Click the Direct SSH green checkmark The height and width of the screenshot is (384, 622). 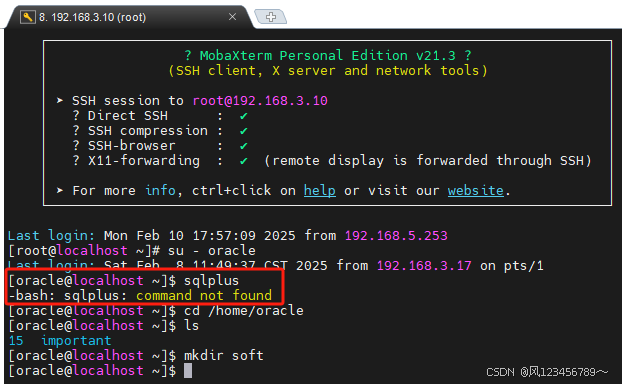(x=244, y=116)
